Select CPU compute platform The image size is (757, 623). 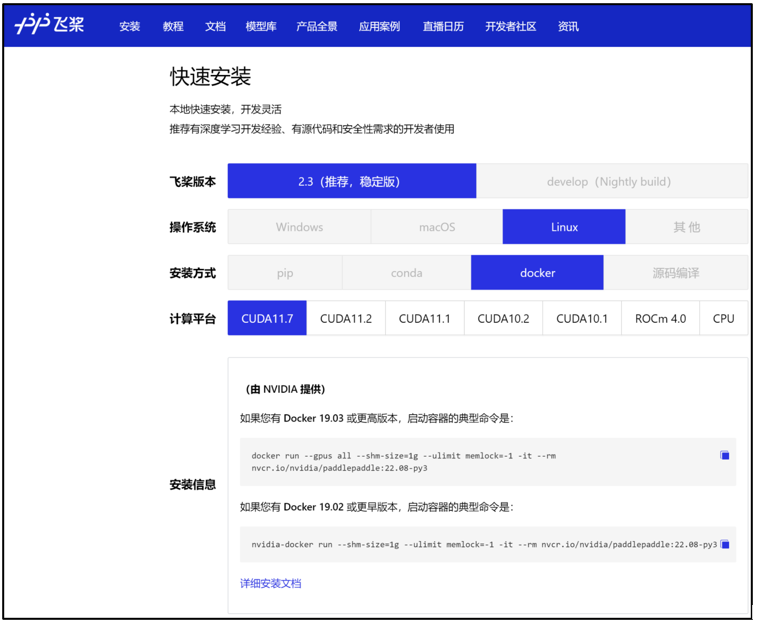tap(723, 318)
